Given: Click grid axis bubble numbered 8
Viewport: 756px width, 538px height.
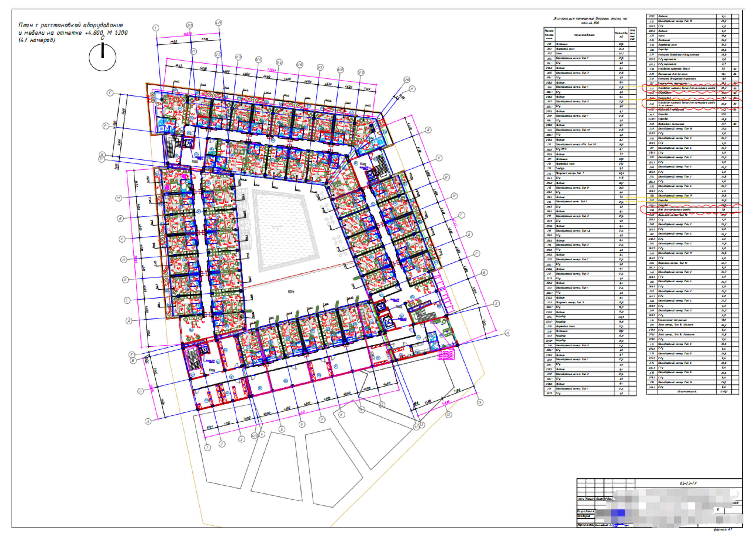Looking at the screenshot, I should 342,414.
